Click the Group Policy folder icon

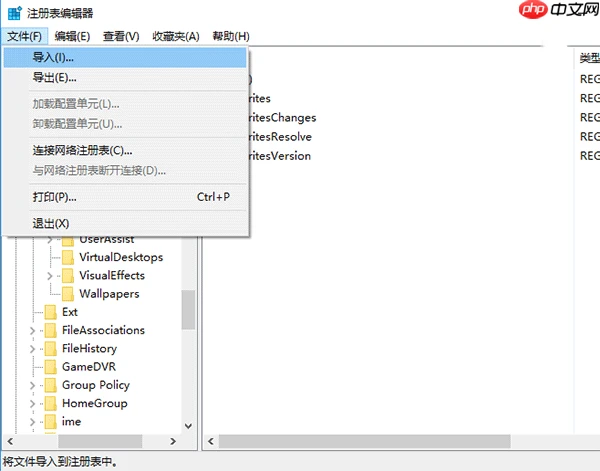[51, 385]
